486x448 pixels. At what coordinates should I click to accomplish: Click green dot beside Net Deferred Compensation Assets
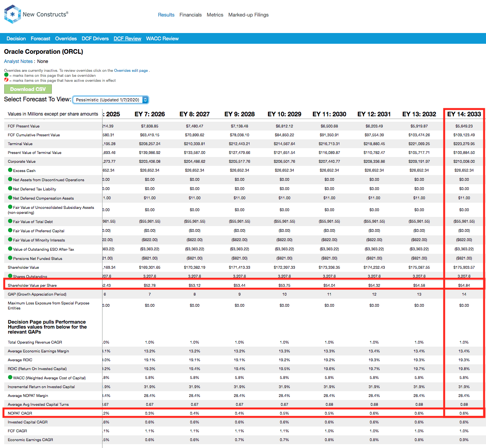coord(10,197)
